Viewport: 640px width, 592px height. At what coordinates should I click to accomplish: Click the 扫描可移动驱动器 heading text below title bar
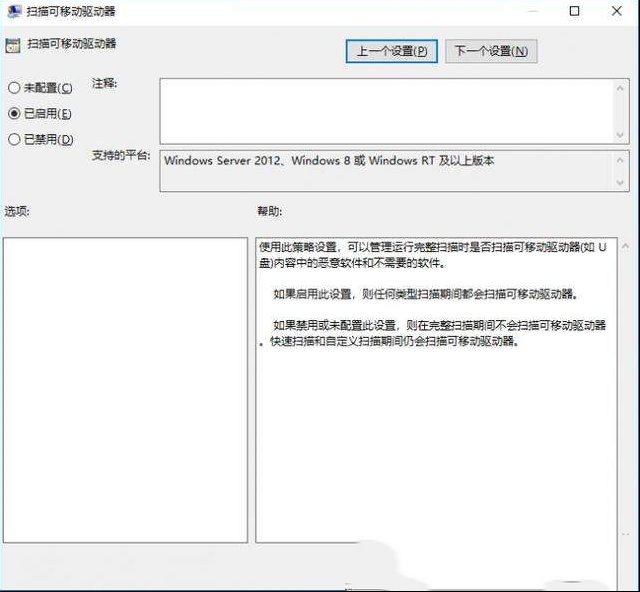71,44
